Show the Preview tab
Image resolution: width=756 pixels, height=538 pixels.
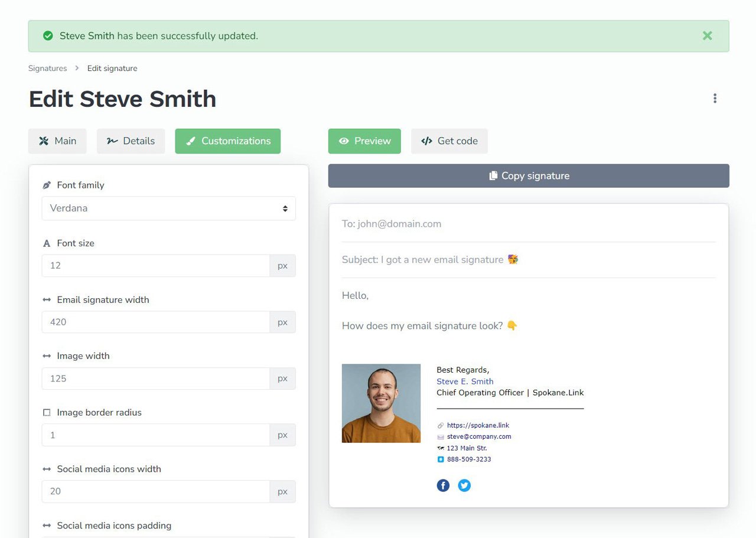[364, 141]
